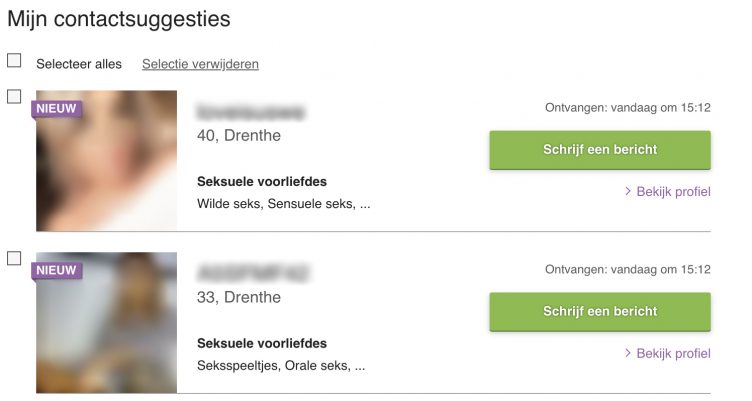Click the "Selecteer alles" label text
The image size is (752, 401).
[79, 64]
